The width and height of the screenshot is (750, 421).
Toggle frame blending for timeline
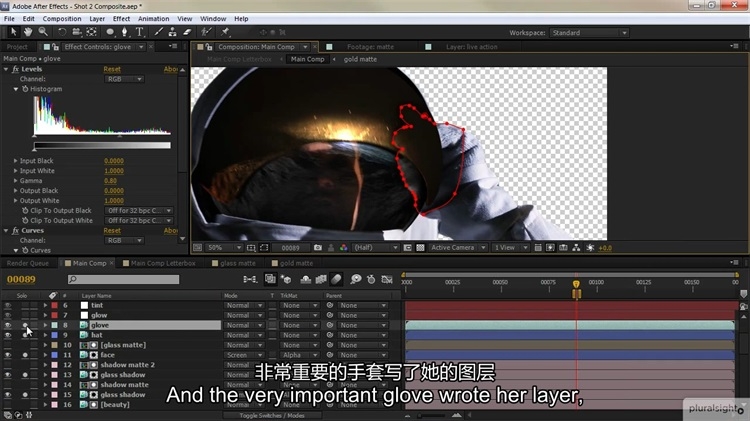tap(321, 279)
